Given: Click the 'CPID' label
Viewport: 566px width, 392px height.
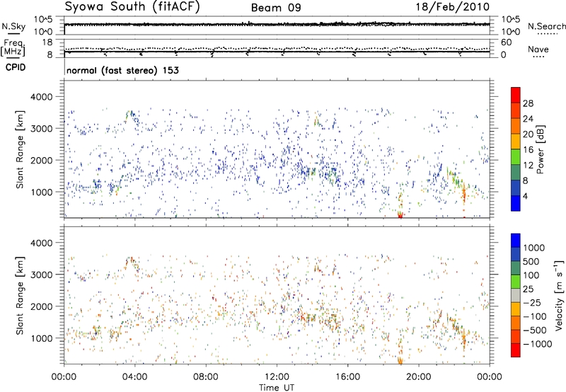Looking at the screenshot, I should click(16, 67).
